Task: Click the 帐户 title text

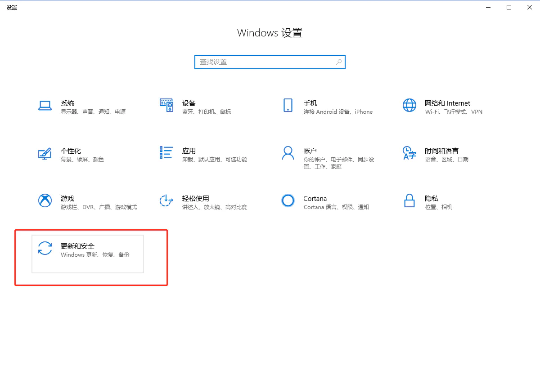Action: point(310,151)
